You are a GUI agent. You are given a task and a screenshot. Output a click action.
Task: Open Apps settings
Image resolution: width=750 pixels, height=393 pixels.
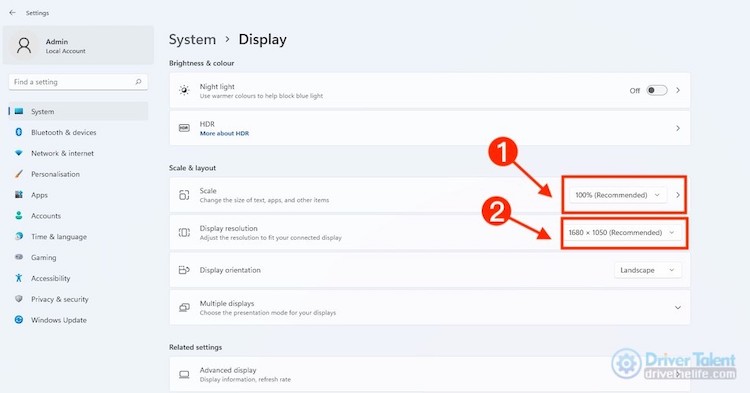tap(78, 195)
